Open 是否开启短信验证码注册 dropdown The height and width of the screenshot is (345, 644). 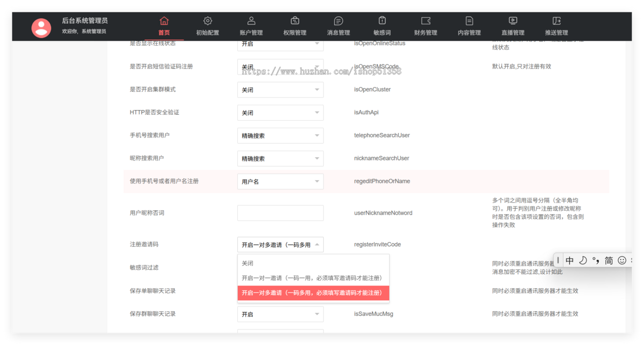coord(280,67)
